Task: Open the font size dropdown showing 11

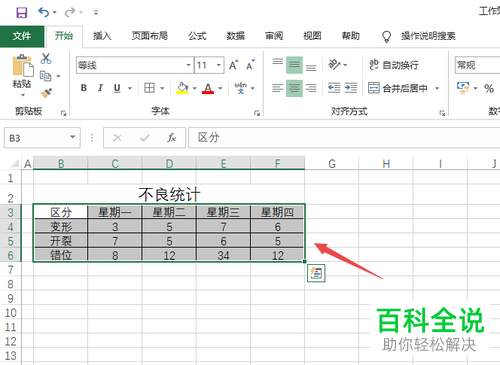Action: coord(219,65)
